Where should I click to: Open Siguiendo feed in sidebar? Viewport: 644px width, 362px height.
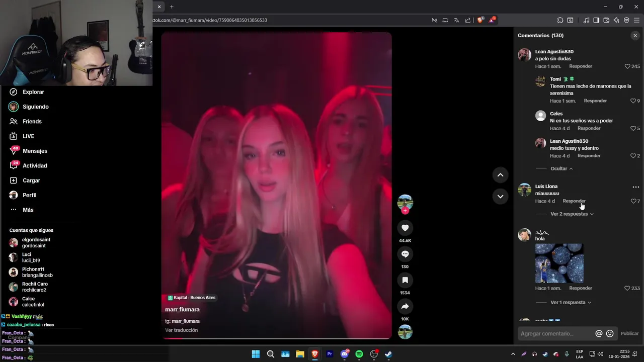point(35,107)
